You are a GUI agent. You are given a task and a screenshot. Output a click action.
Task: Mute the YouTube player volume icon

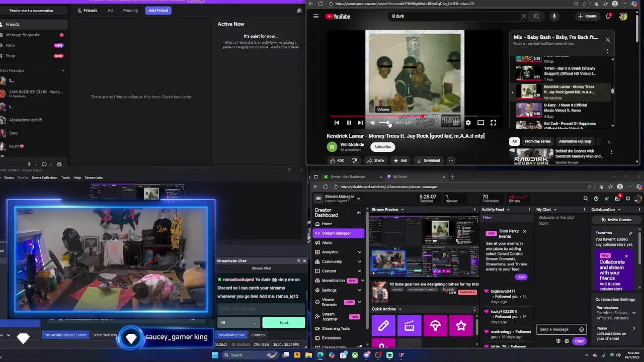click(x=373, y=123)
